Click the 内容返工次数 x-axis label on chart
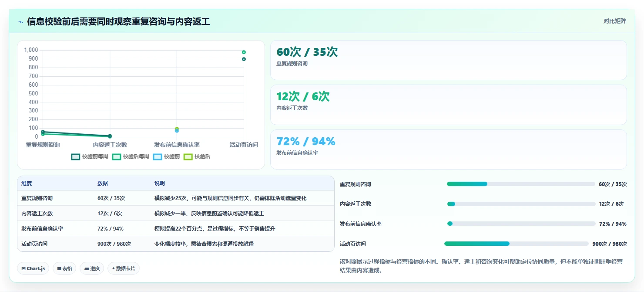 pyautogui.click(x=110, y=145)
